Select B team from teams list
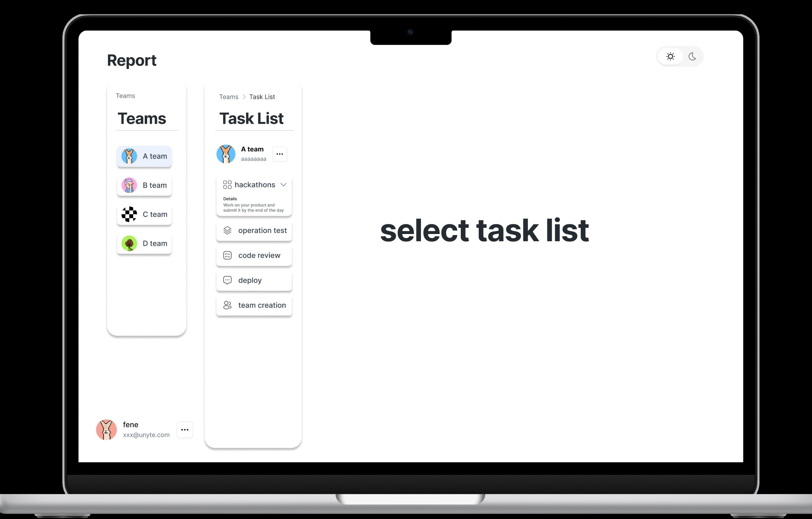Screen dimensions: 812x519 click(x=144, y=185)
